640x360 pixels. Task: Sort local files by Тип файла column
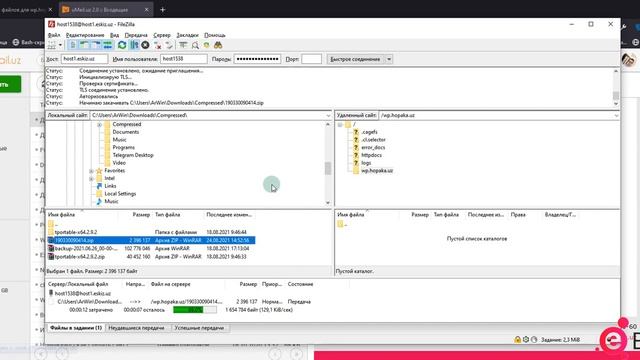(167, 215)
